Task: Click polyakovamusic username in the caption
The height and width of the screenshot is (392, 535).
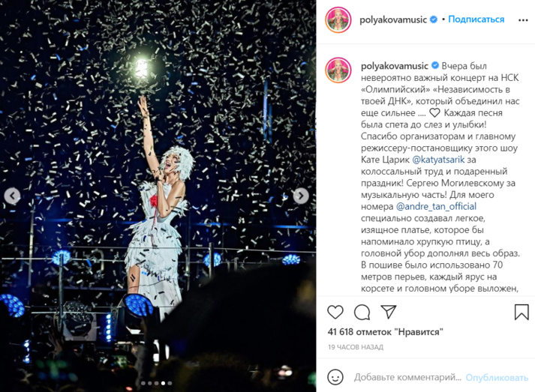Action: coord(395,66)
